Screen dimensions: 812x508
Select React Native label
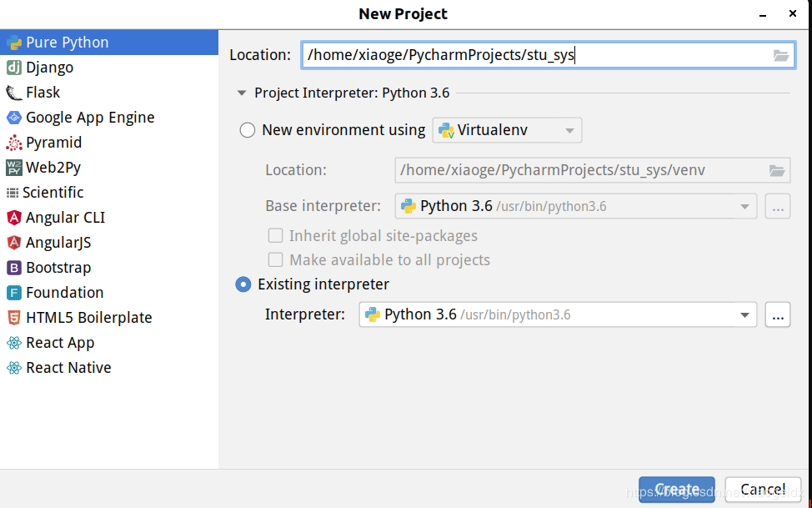(x=68, y=368)
